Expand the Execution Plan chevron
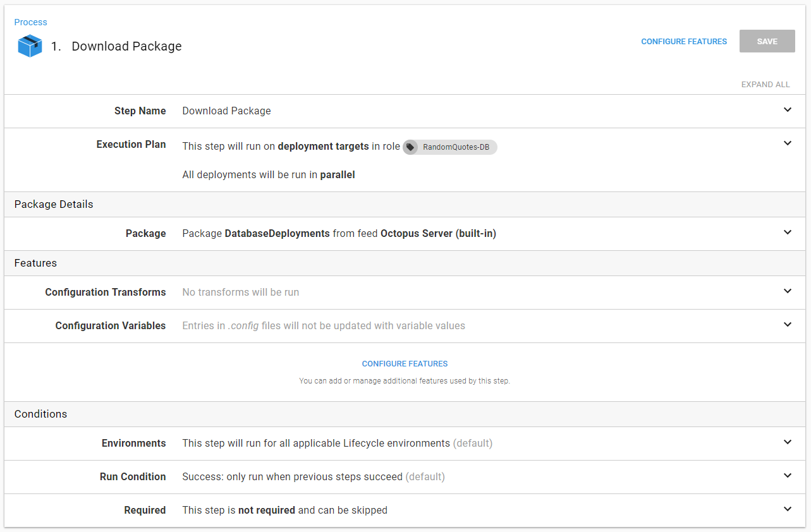This screenshot has width=811, height=532. (x=787, y=143)
